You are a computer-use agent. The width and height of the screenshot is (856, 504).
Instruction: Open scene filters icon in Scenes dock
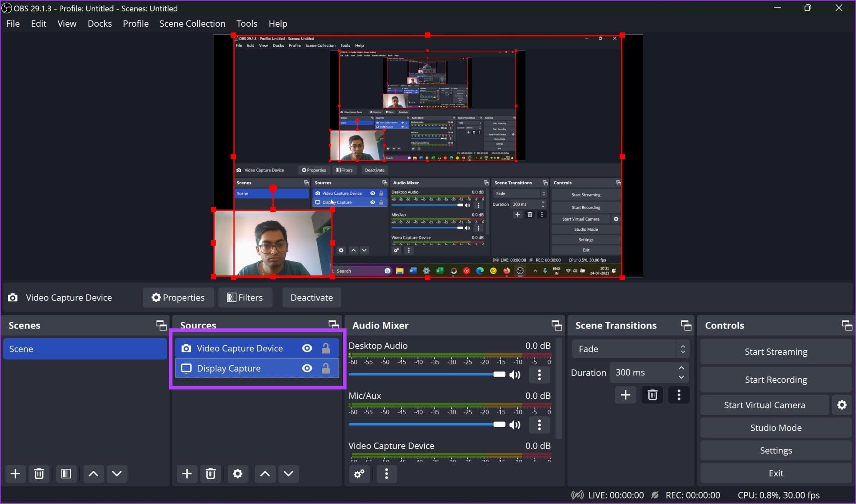[x=66, y=473]
